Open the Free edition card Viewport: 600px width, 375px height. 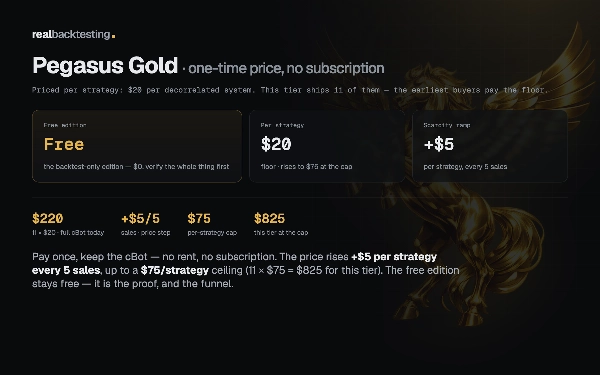(137, 146)
